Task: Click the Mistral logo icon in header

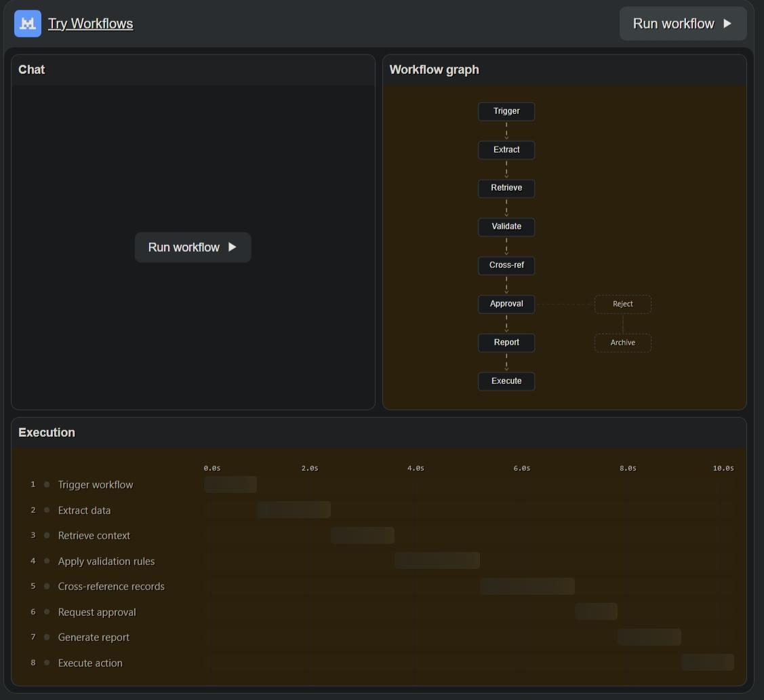Action: (x=28, y=24)
